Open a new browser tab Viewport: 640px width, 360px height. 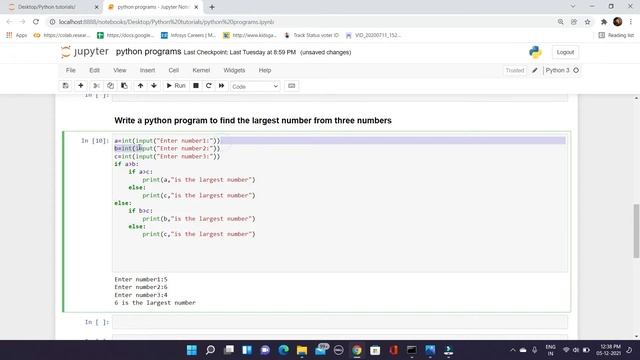(212, 7)
